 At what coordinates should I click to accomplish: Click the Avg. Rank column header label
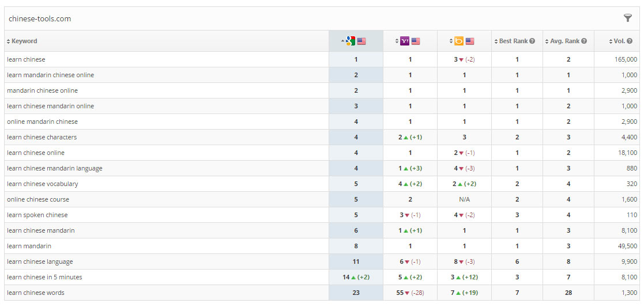point(564,41)
